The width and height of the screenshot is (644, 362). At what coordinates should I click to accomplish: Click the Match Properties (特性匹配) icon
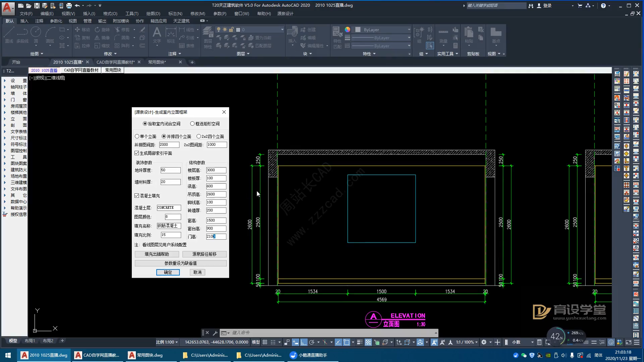[337, 37]
